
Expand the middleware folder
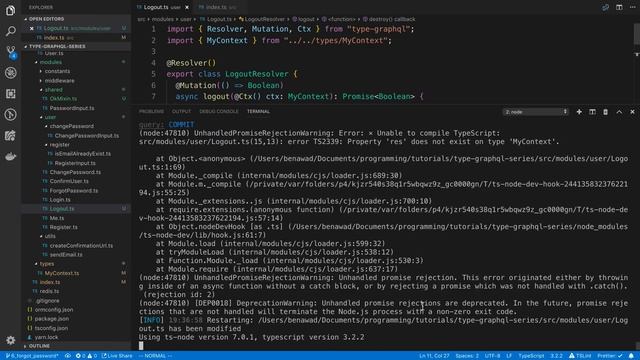coord(60,80)
